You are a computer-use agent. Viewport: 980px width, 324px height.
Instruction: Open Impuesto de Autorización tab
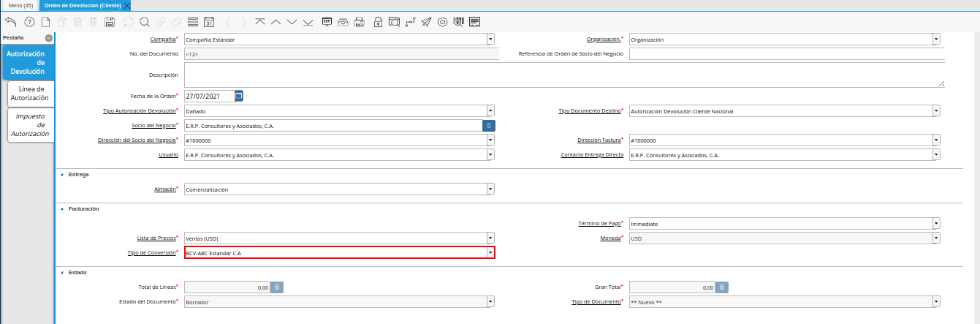pos(31,125)
